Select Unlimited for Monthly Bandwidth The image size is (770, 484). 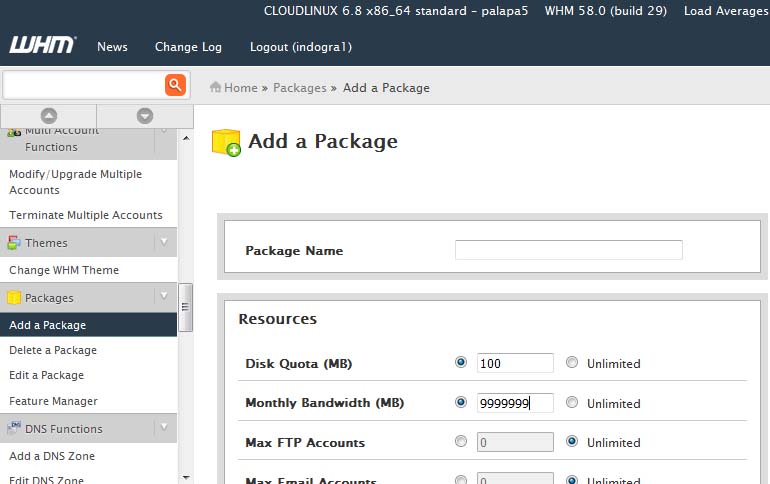tap(572, 403)
